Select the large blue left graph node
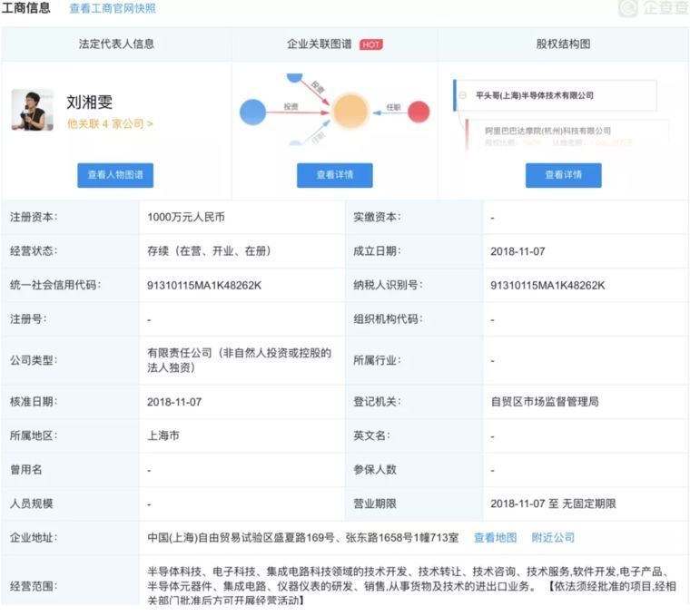Viewport: 690px width, 616px height. [x=252, y=112]
